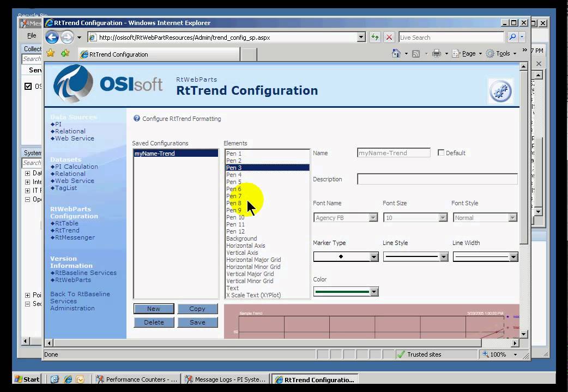Viewport: 568px width, 392px height.
Task: Click the help question mark icon
Action: pos(137,118)
